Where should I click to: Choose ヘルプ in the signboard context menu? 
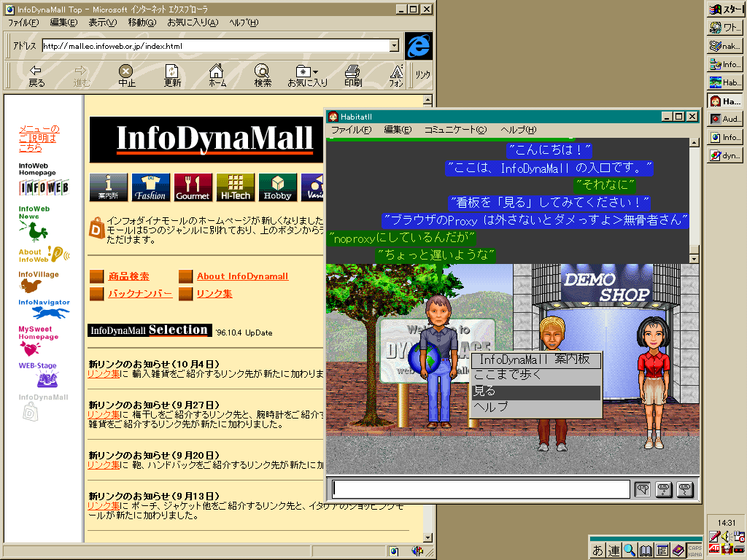click(536, 408)
